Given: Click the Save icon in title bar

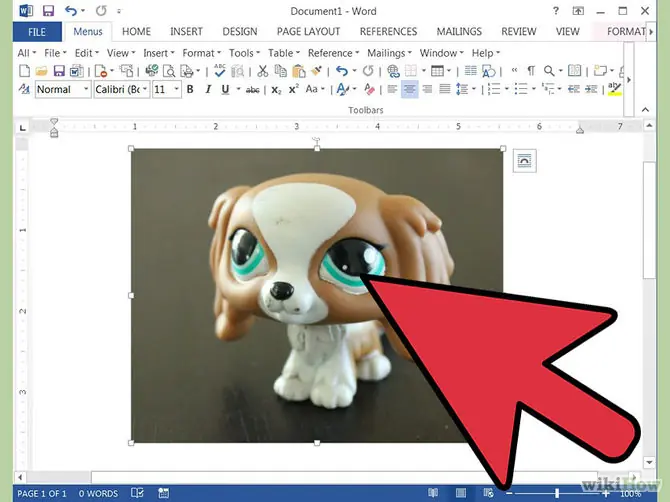Looking at the screenshot, I should pos(48,11).
